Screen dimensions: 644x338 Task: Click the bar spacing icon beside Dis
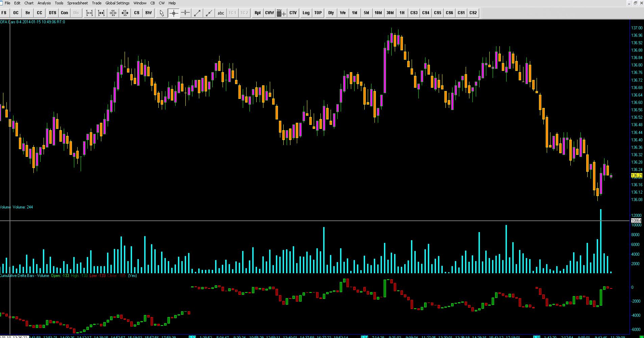[89, 13]
